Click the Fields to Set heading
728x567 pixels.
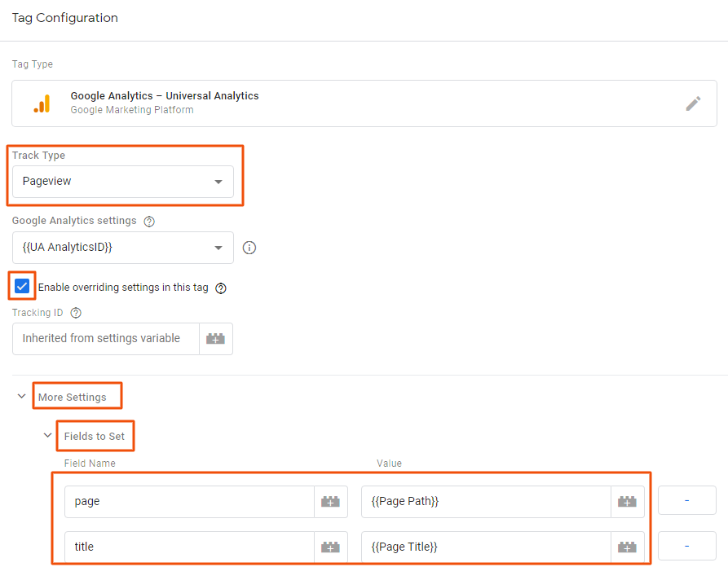95,436
